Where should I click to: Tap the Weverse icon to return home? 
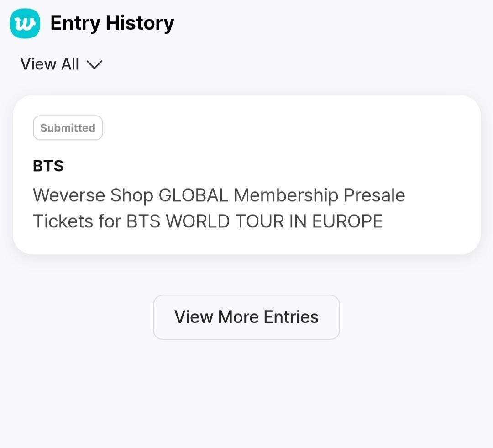pos(25,23)
